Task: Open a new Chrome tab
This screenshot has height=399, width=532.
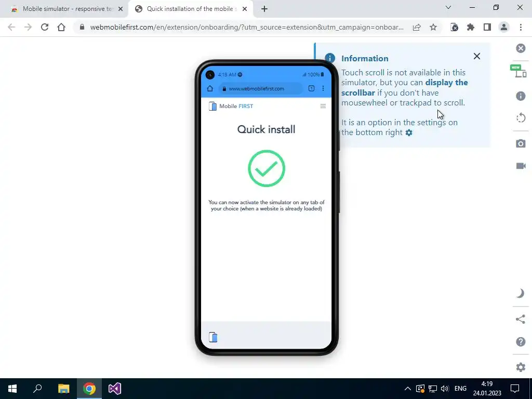Action: (x=264, y=9)
